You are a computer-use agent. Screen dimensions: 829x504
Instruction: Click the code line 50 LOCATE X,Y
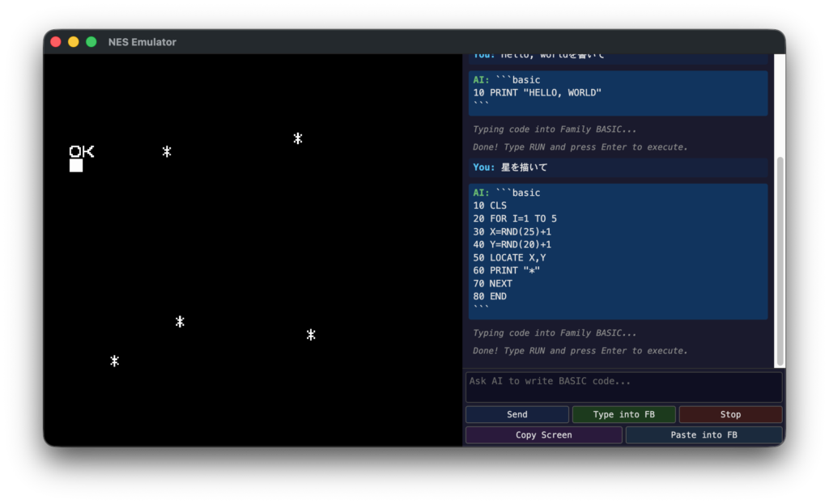click(x=517, y=258)
